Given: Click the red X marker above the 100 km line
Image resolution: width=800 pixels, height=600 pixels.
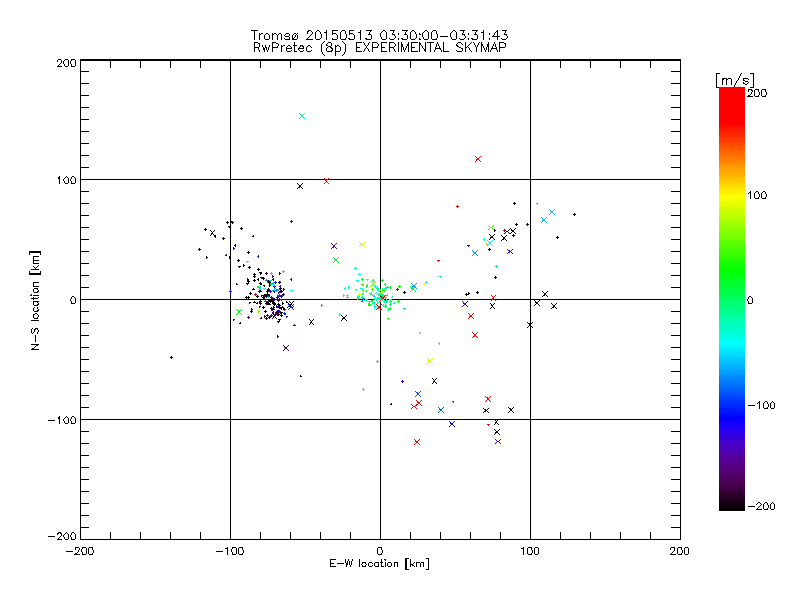Looking at the screenshot, I should pyautogui.click(x=478, y=159).
